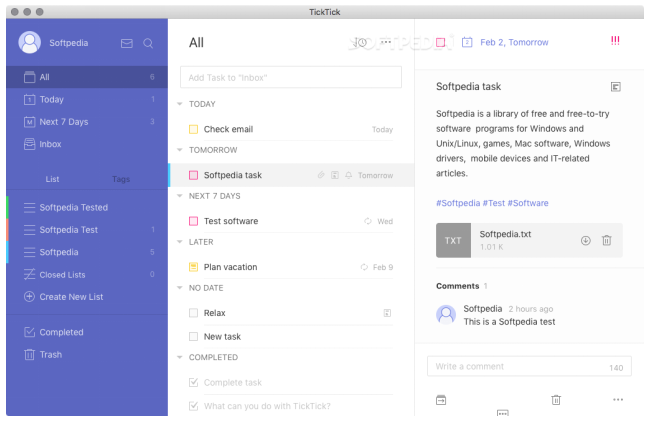
Task: Click the description icon on Softpedia task row
Action: click(x=335, y=175)
